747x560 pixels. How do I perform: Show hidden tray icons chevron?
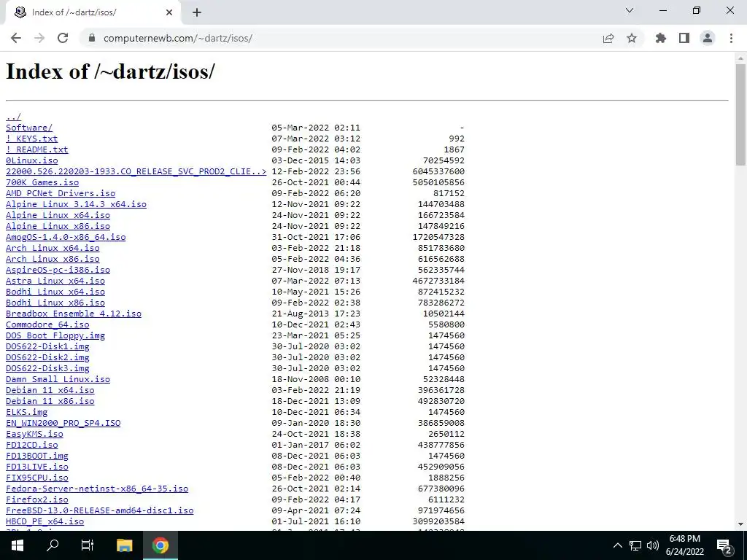click(617, 545)
